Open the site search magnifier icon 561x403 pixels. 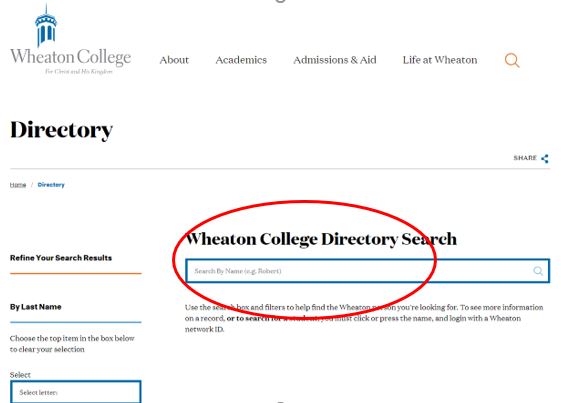click(x=512, y=60)
